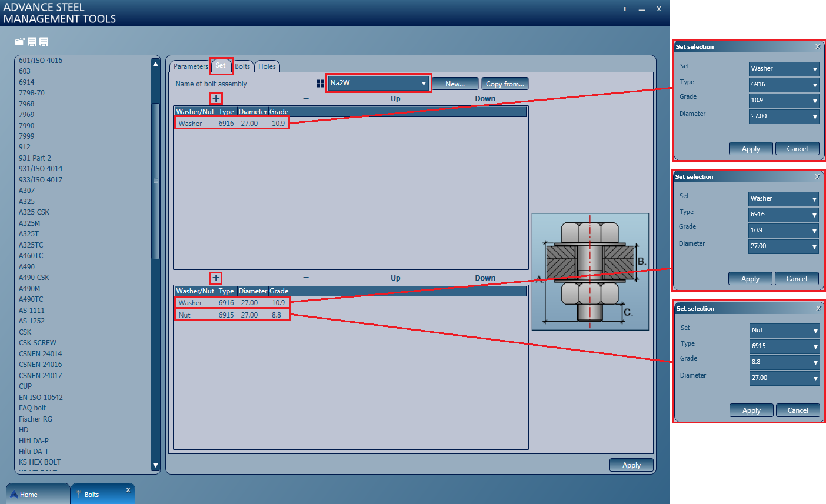
Task: Add a row with the upper table's plus icon
Action: coord(216,99)
